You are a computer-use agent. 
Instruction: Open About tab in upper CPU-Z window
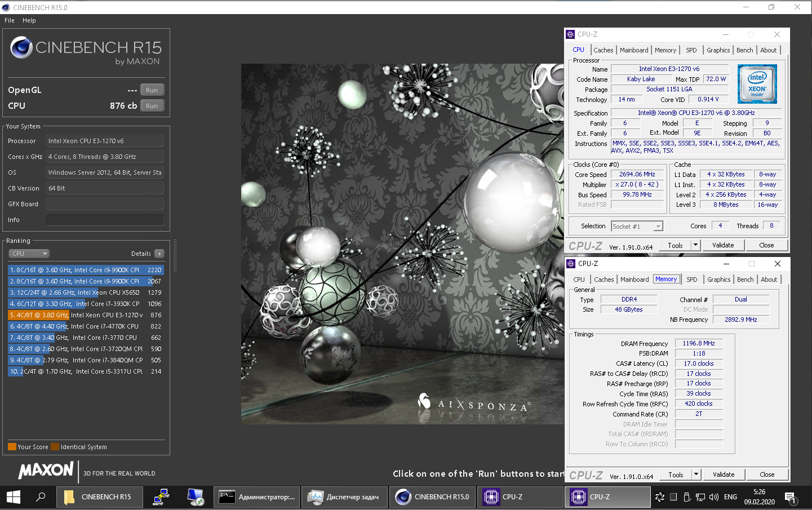click(769, 50)
